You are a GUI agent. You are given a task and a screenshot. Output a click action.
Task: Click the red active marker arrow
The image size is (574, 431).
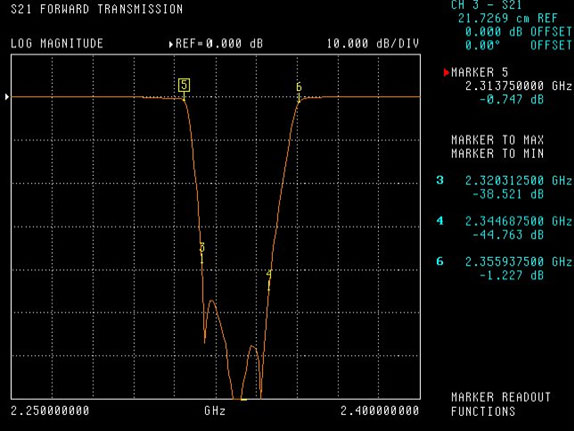[446, 72]
